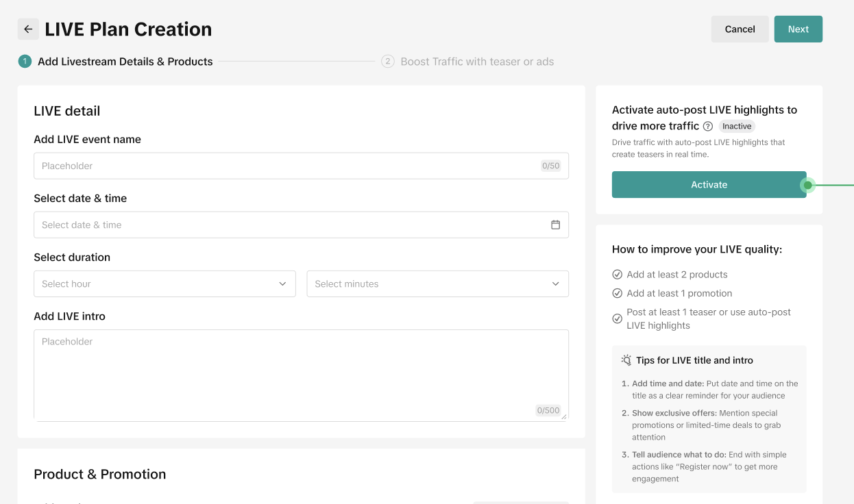Click the help question mark icon
The image size is (854, 504).
tap(708, 126)
